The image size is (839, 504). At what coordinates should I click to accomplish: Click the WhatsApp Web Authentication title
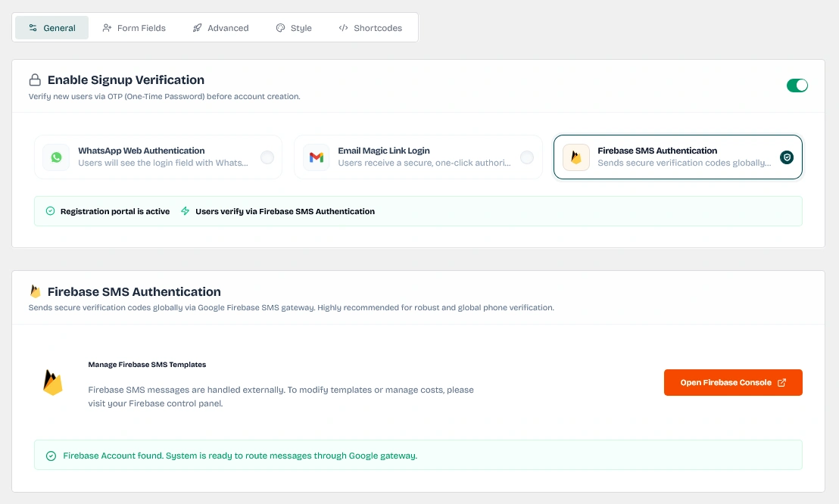(x=142, y=151)
